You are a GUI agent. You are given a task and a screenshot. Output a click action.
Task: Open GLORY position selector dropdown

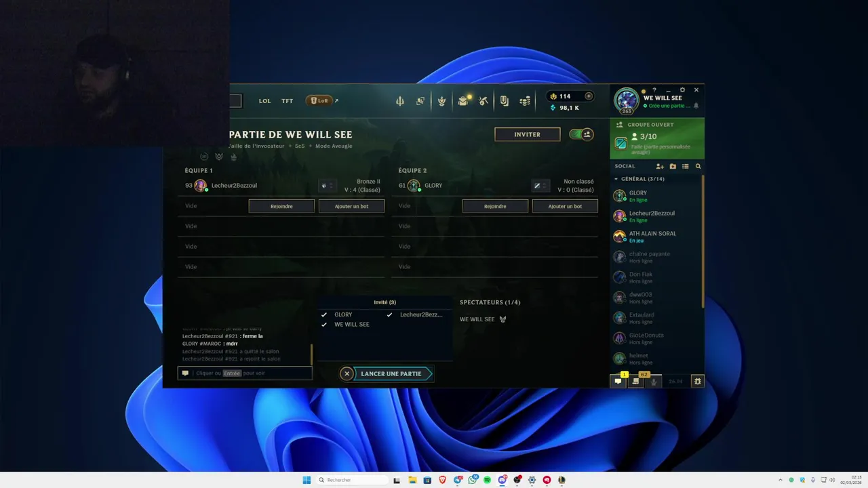tap(540, 186)
